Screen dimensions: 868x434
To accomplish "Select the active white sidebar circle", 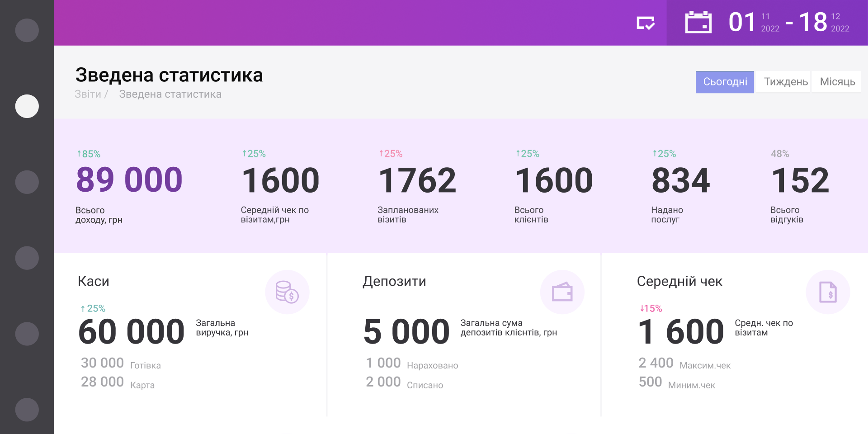I will [x=27, y=106].
